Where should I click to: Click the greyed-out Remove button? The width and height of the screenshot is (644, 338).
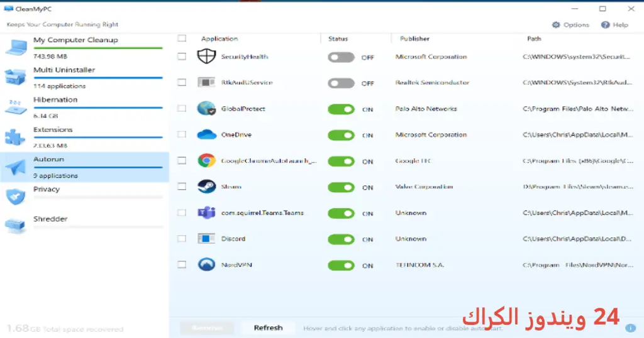pos(208,328)
